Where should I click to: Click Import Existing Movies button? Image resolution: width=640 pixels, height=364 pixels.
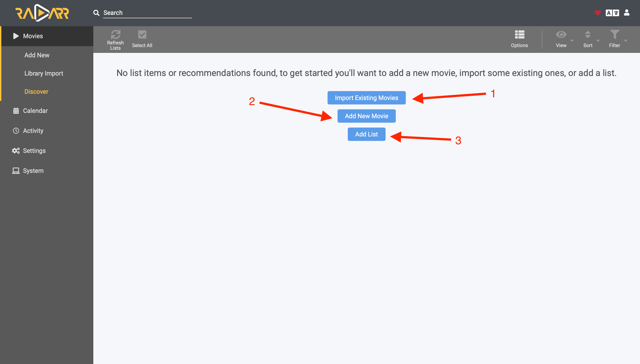[x=367, y=98]
